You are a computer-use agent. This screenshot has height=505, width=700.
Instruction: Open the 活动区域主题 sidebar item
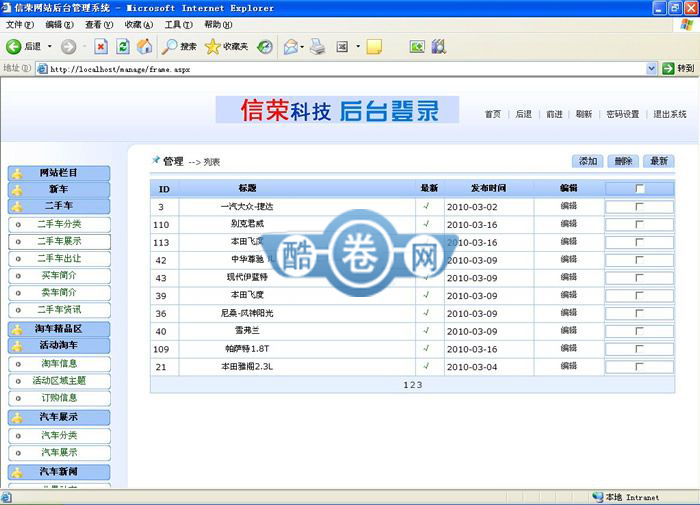coord(59,381)
